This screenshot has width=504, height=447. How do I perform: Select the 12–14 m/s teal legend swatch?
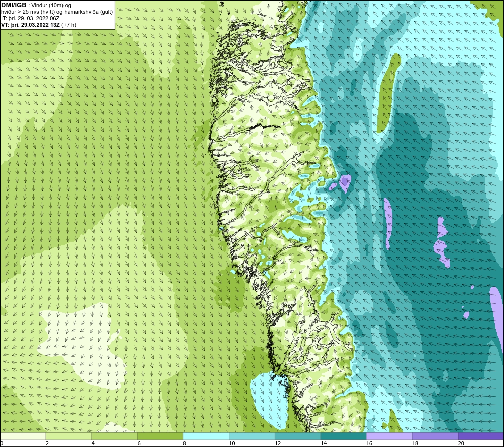(x=298, y=436)
